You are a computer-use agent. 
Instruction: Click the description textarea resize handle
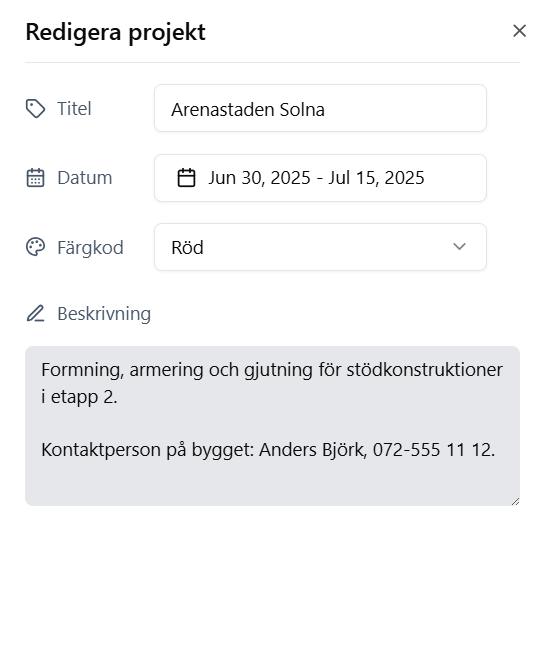click(515, 501)
